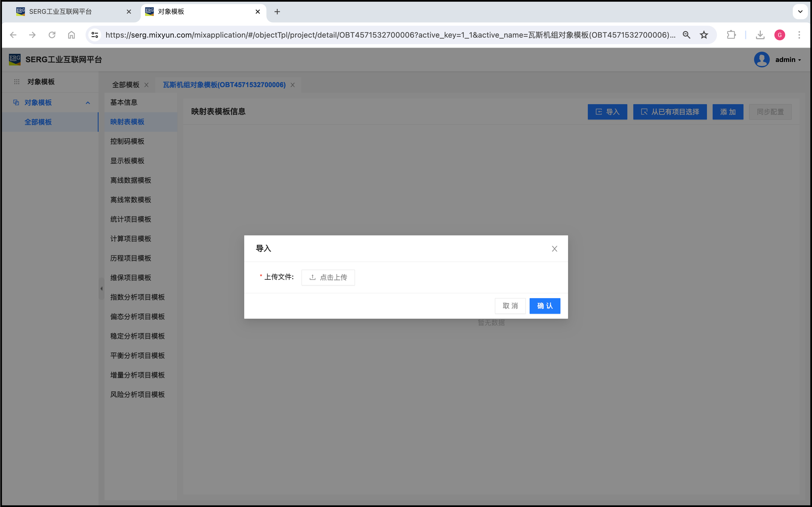
Task: Click the zoom magnifier icon in address bar
Action: pos(687,35)
